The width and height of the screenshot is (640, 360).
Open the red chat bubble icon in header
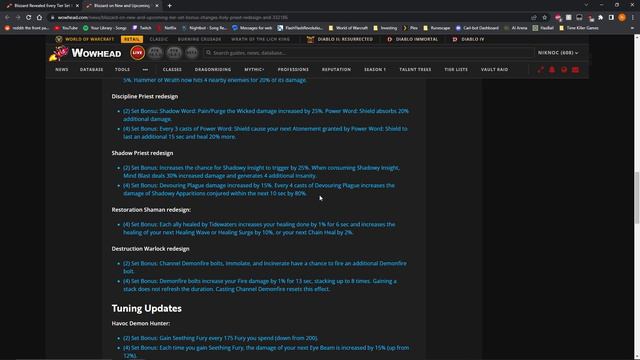pyautogui.click(x=564, y=70)
